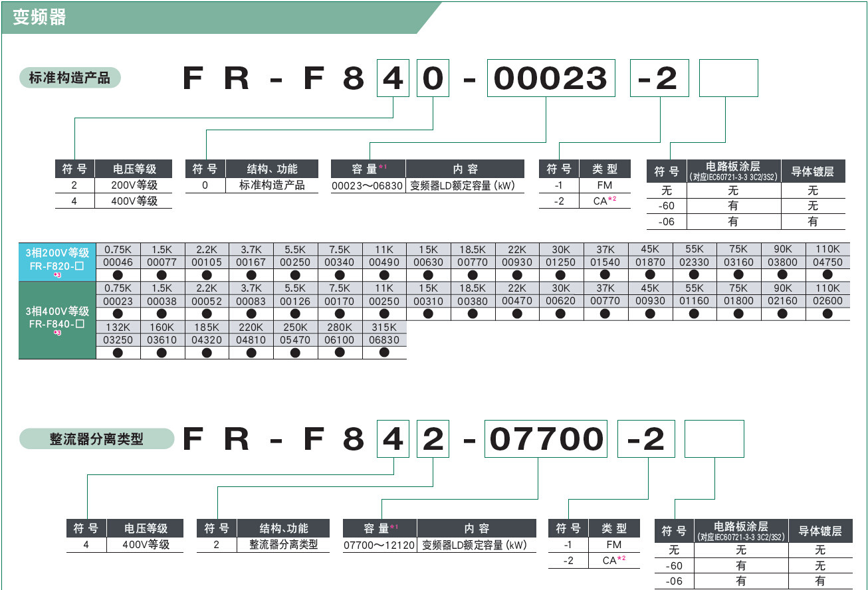
Task: Click the availability dot under 00046
Action: pos(118,274)
